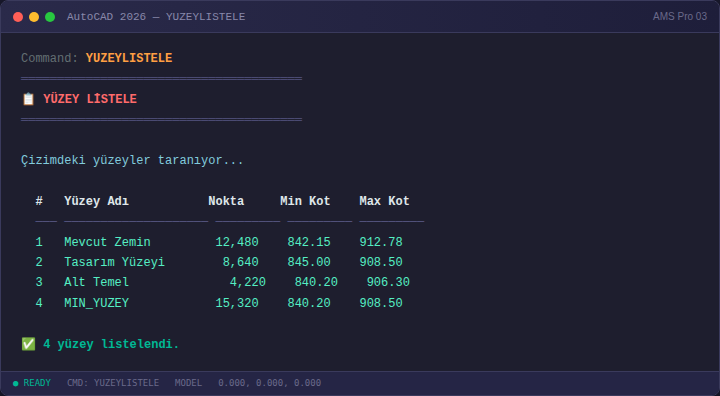Click the Min Kot value 845.00
720x396 pixels.
309,262
